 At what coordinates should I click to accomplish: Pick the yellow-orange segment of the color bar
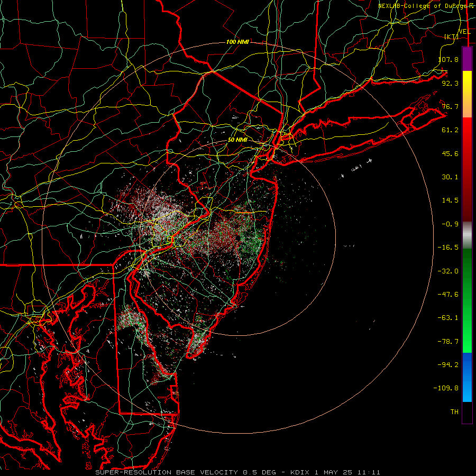(467, 94)
